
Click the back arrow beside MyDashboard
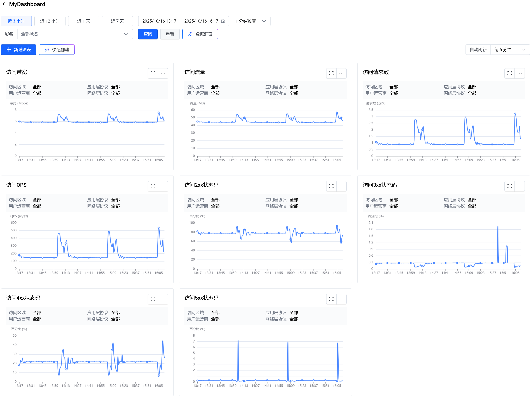coord(4,4)
